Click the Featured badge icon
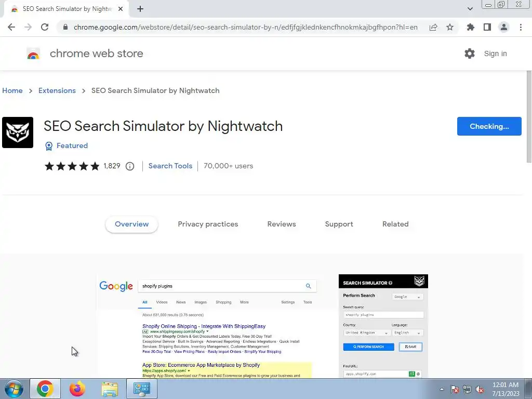The width and height of the screenshot is (532, 399). point(49,146)
